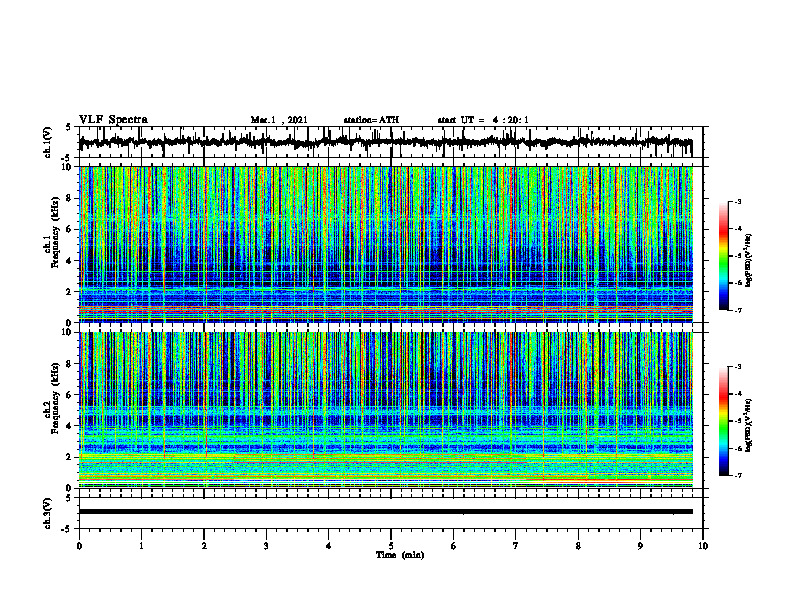Click inside the ch.2 spectrogram panel
This screenshot has height=612, width=792.
385,410
